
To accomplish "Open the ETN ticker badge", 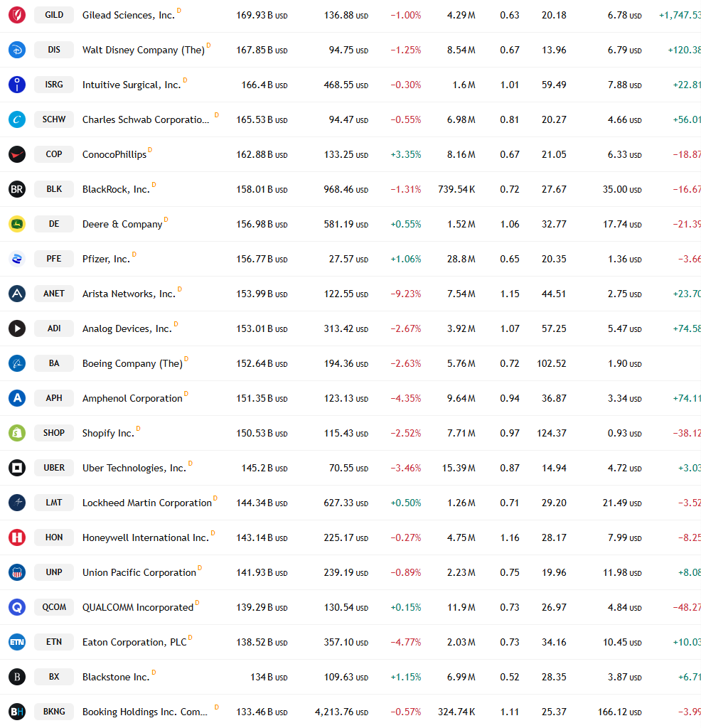I will (x=54, y=642).
